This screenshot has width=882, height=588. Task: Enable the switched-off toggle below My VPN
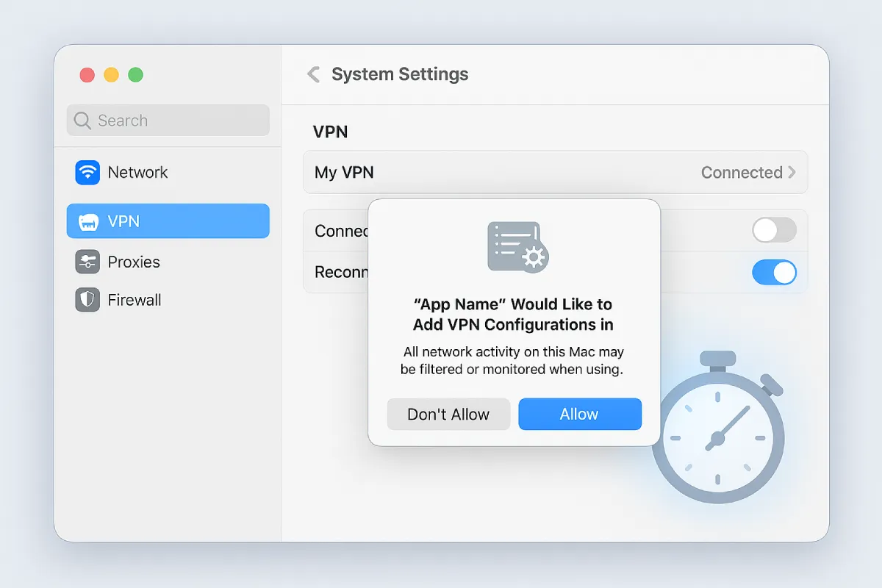click(774, 230)
